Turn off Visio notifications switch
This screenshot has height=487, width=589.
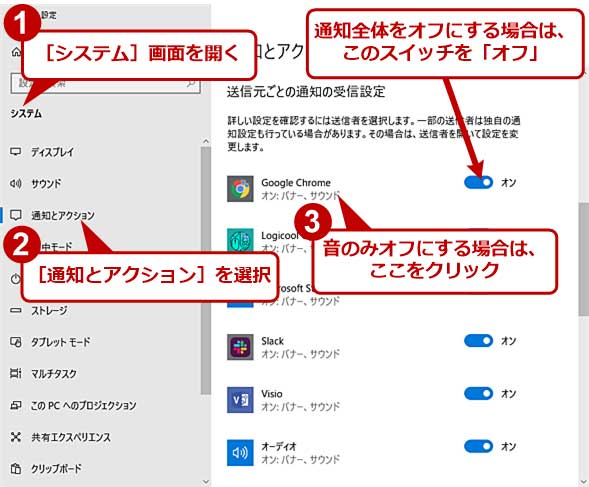click(478, 394)
